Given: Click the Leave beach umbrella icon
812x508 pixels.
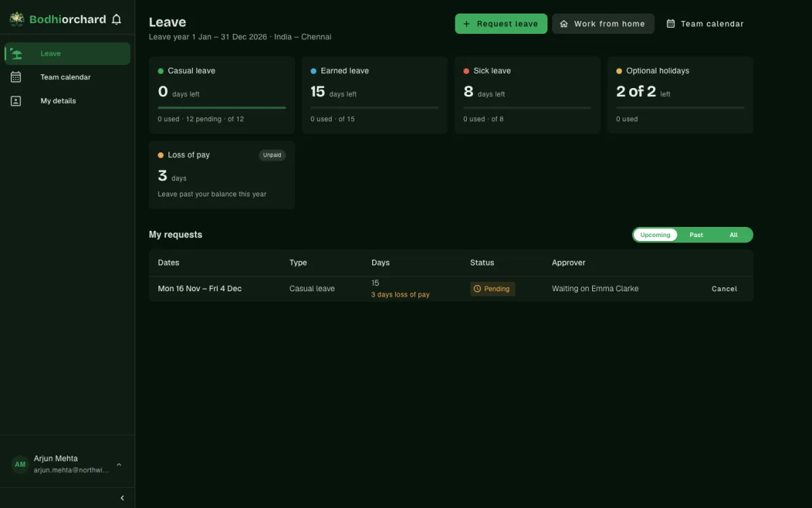Looking at the screenshot, I should pos(16,54).
